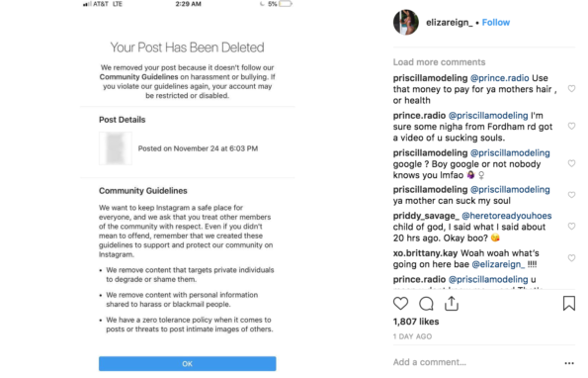
Task: Share the post with the upload arrow icon
Action: click(x=452, y=304)
